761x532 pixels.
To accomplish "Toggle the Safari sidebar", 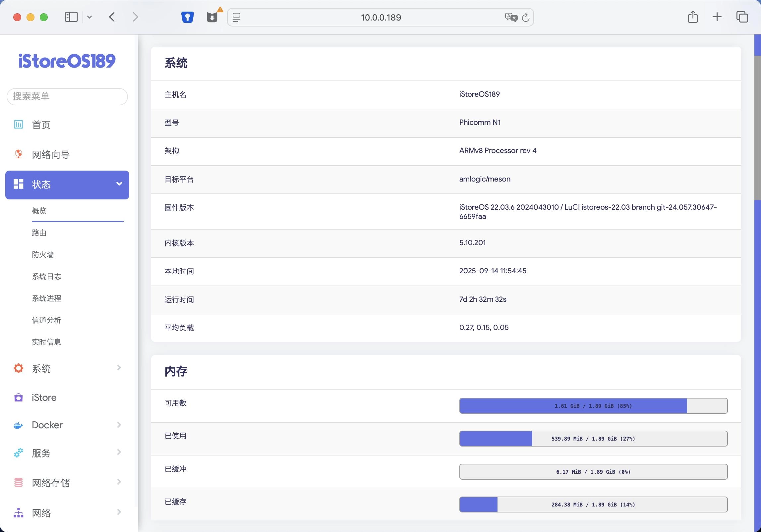I will click(71, 17).
